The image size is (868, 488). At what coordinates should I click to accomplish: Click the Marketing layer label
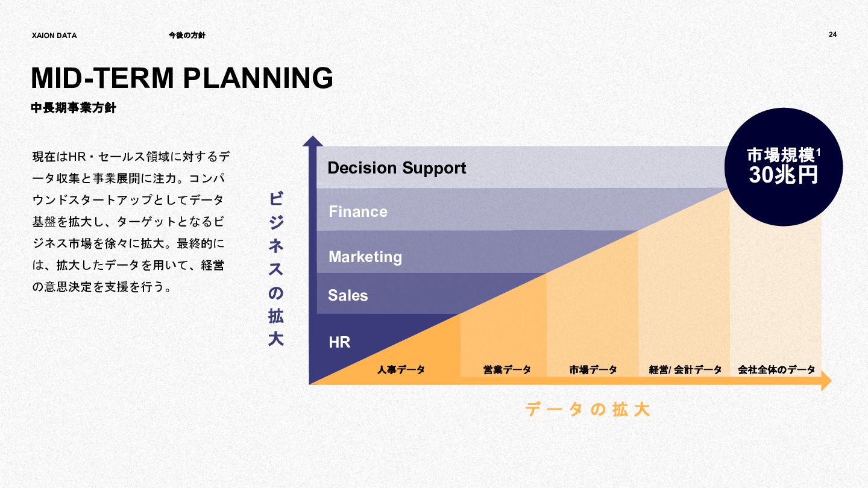pyautogui.click(x=365, y=257)
